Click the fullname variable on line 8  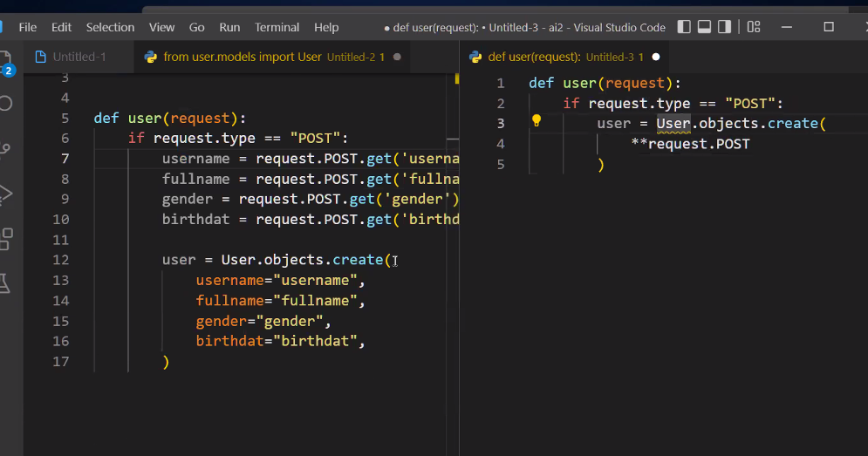coord(196,180)
